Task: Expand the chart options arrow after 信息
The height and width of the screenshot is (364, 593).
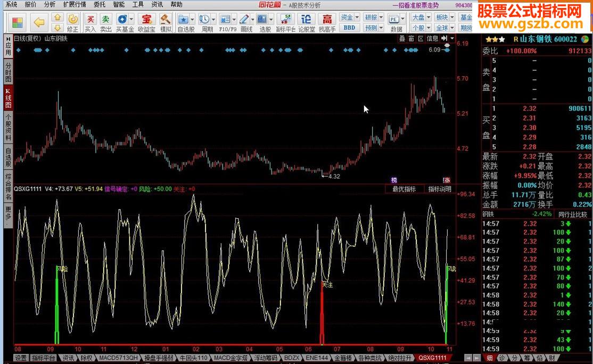Action: 452,38
